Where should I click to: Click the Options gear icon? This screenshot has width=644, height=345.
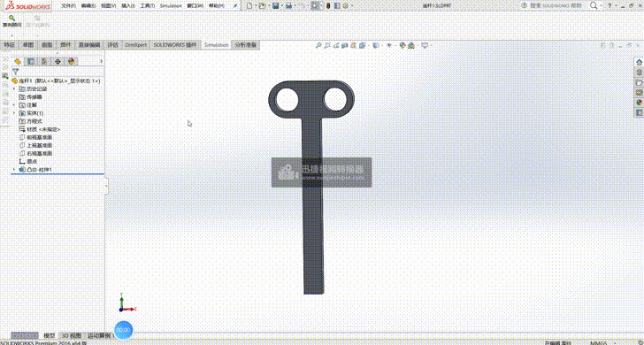345,6
